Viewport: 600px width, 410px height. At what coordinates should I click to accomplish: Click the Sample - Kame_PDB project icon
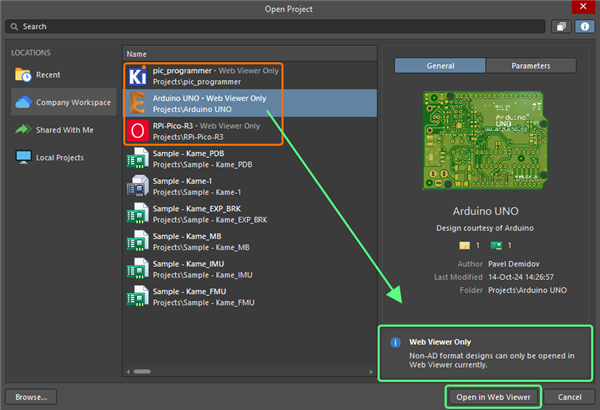(138, 158)
